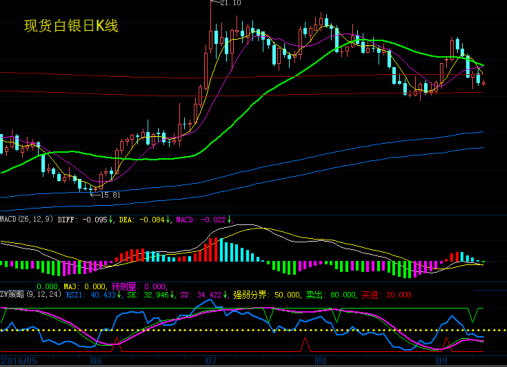Select the 21.10 high price label
507x367 pixels.
tap(230, 3)
